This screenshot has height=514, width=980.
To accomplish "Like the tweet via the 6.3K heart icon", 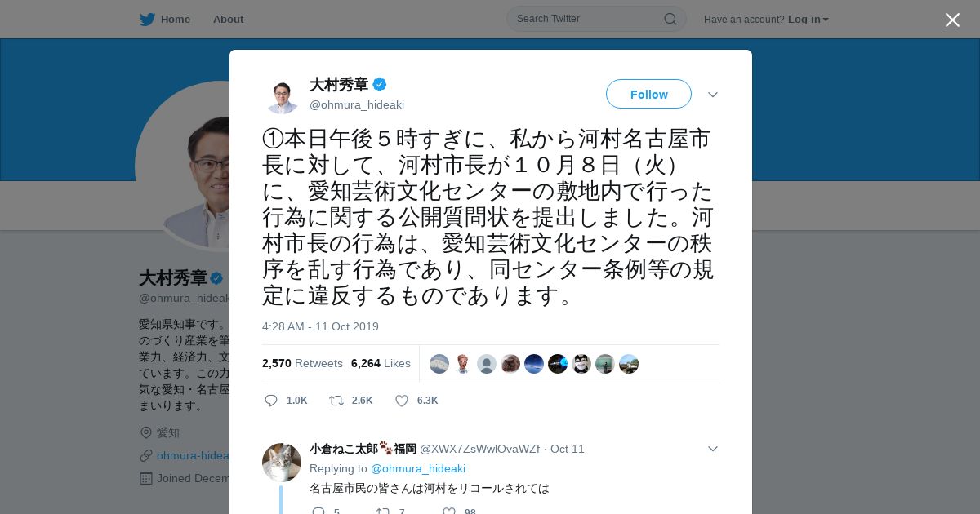I will click(x=402, y=401).
